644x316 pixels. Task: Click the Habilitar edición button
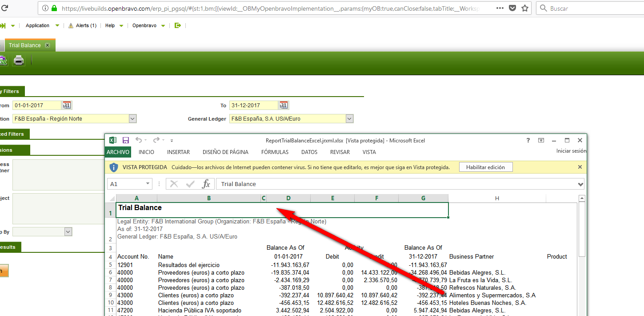pyautogui.click(x=485, y=167)
